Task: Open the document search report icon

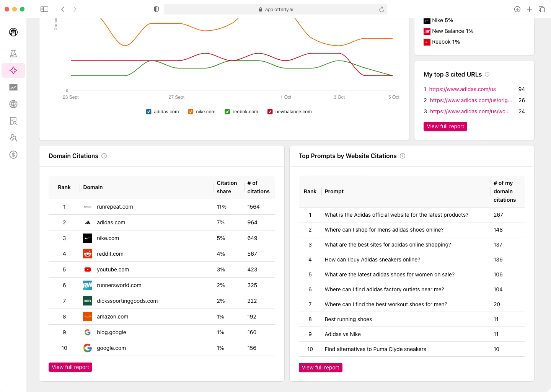Action: click(13, 121)
